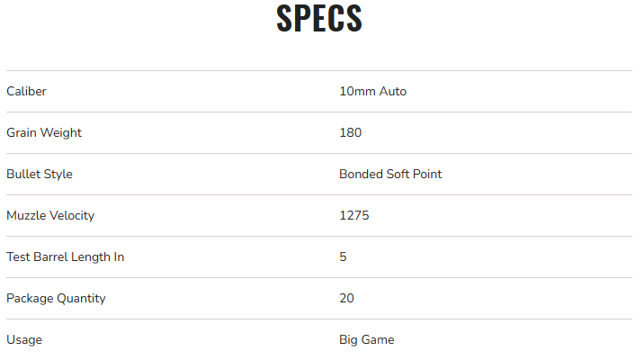The height and width of the screenshot is (360, 644).
Task: Click the Usage label
Action: click(x=24, y=340)
